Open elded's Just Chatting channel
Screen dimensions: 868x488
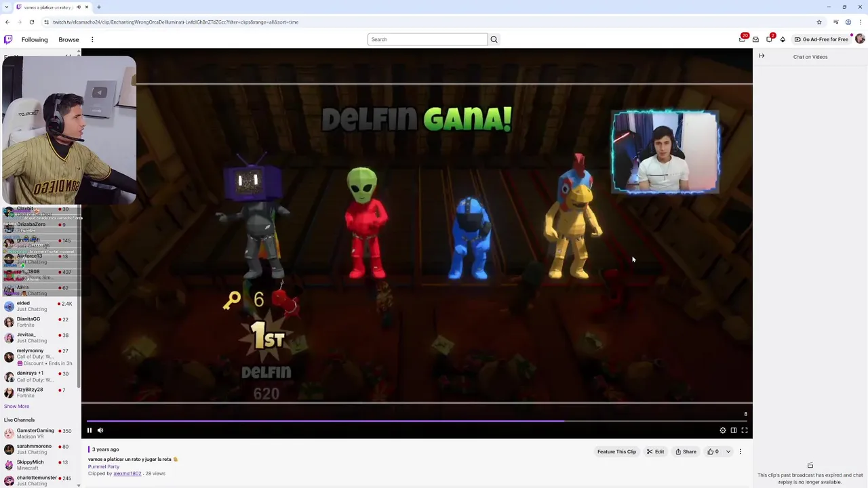pyautogui.click(x=40, y=306)
